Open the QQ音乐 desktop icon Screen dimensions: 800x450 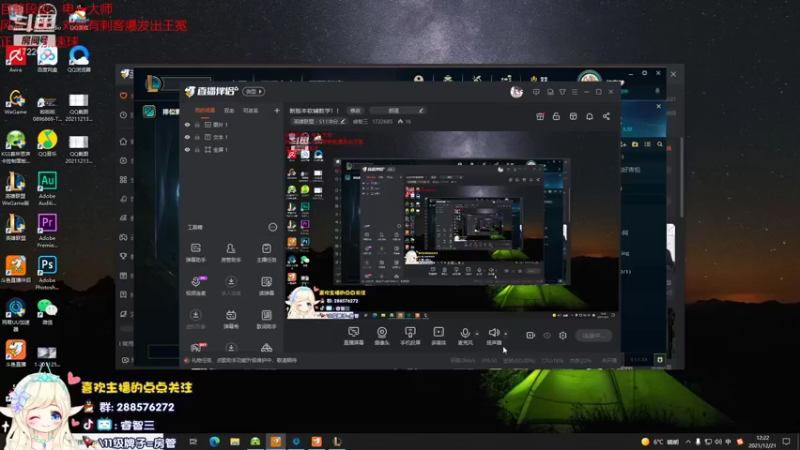(47, 143)
